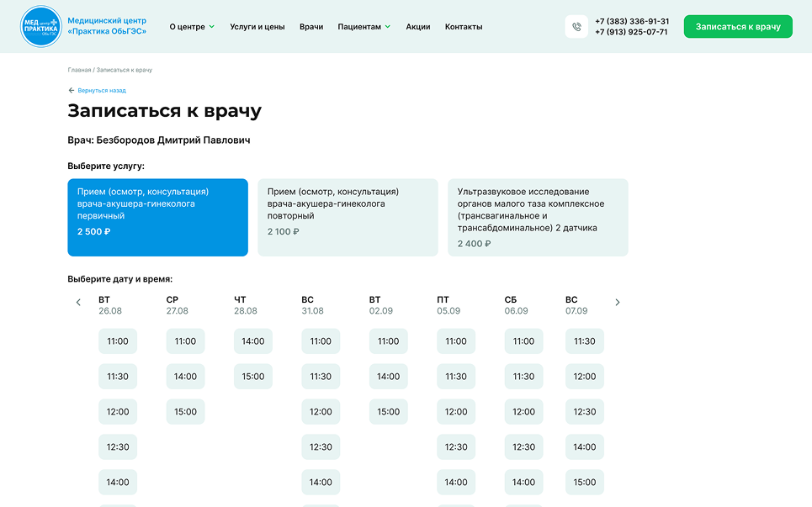
Task: Select repeat consultation service for 2 100 ₽
Action: pyautogui.click(x=348, y=217)
